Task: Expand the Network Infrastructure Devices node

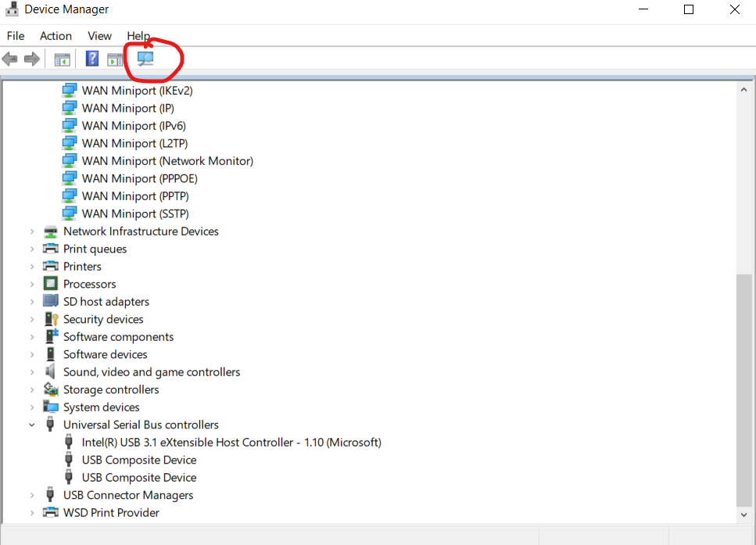Action: point(32,232)
